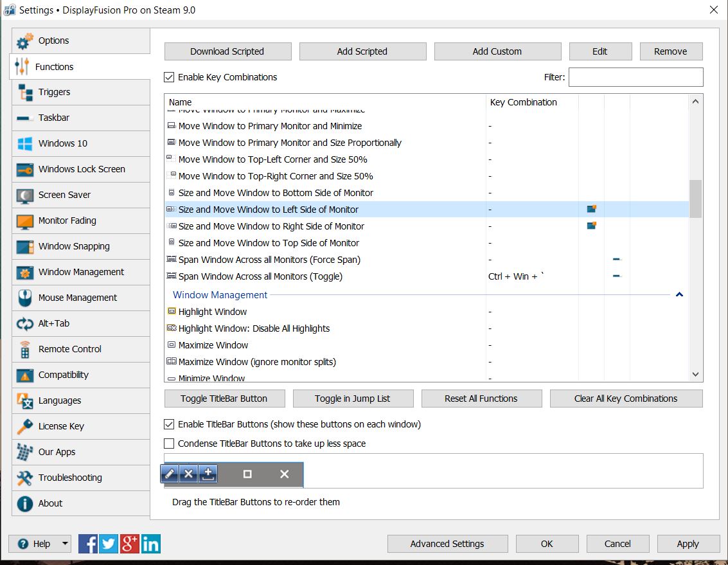Collapse the Window Management section

[679, 295]
